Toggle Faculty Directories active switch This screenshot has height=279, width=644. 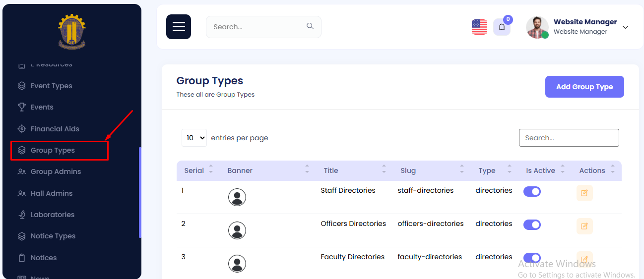(532, 258)
